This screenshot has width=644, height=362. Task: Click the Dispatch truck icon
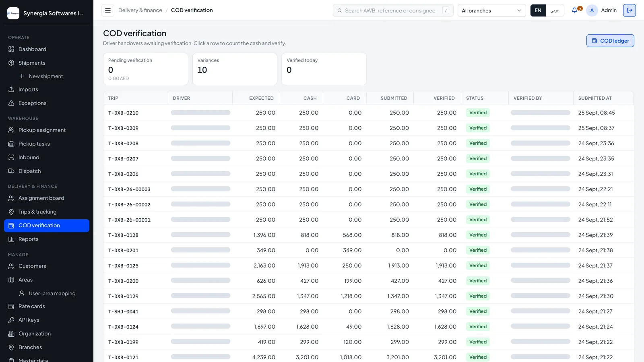tap(11, 171)
